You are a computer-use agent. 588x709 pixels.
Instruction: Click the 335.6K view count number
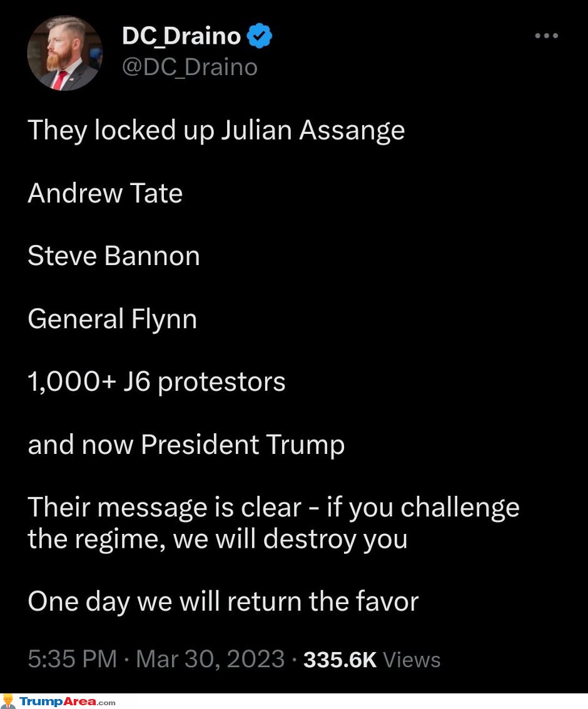point(340,659)
